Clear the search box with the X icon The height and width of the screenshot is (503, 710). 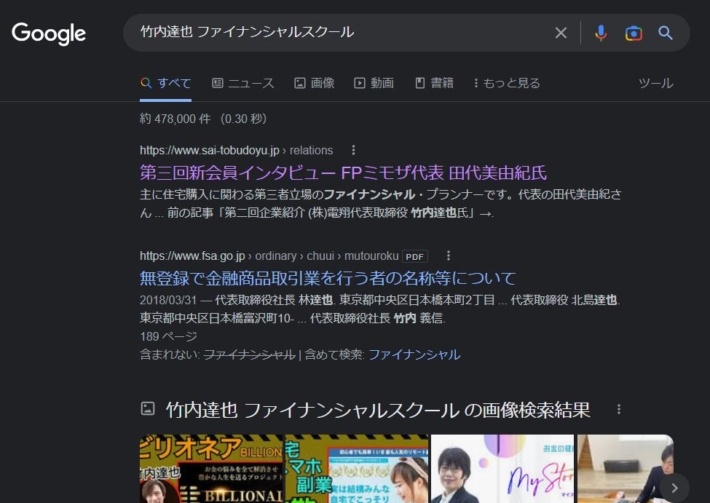pyautogui.click(x=561, y=33)
